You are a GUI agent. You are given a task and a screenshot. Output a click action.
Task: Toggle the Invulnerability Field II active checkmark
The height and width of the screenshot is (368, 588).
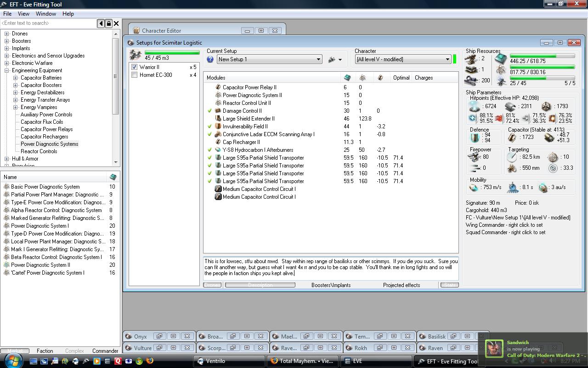pos(210,126)
